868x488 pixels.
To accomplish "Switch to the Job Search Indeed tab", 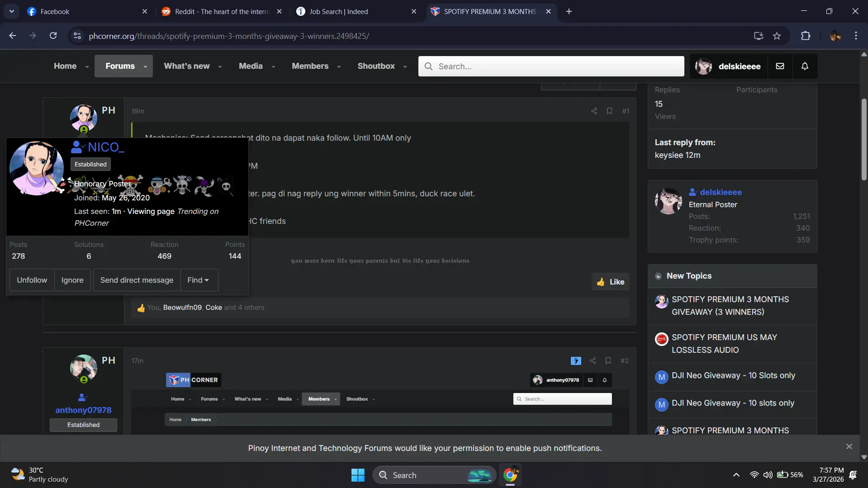I will (x=356, y=12).
